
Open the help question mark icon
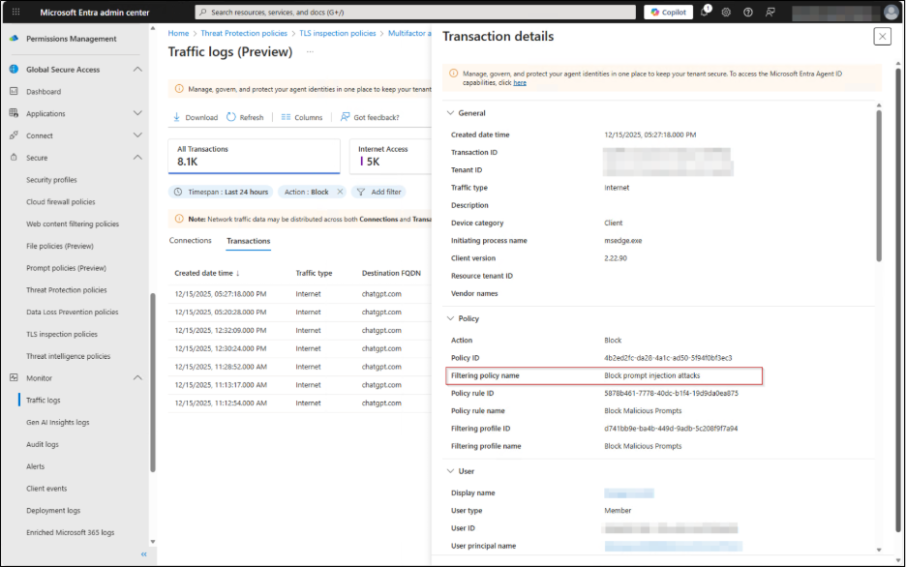[748, 12]
